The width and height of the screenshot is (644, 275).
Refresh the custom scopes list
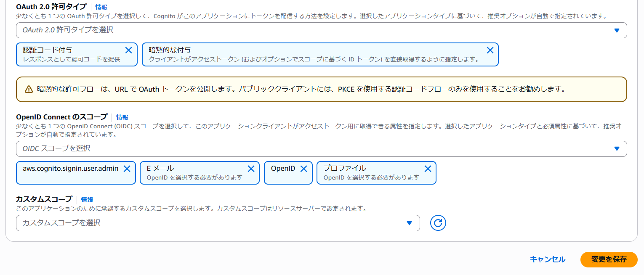438,223
